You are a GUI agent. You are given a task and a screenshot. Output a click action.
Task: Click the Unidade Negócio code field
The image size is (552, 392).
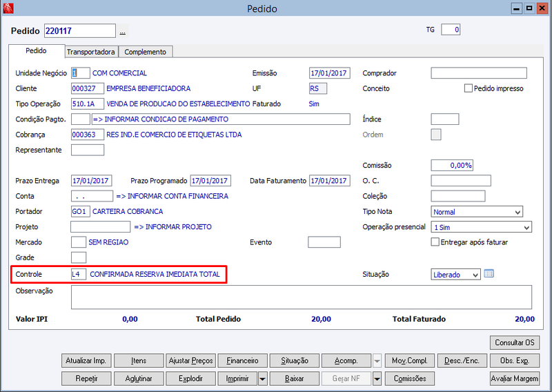coord(80,73)
